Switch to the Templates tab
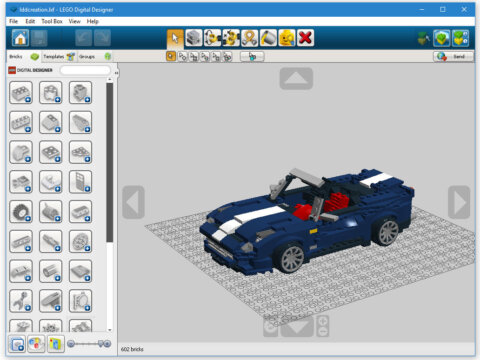Image resolution: width=480 pixels, height=360 pixels. [x=59, y=57]
